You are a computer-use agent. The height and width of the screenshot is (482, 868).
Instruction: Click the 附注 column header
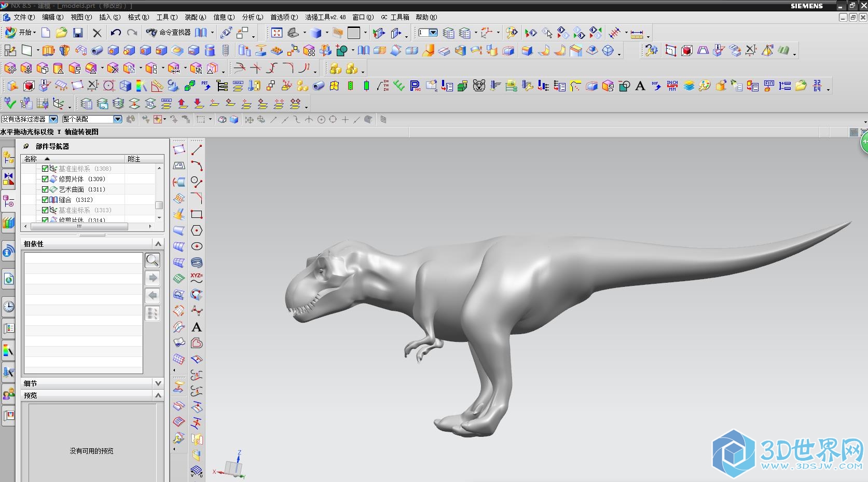click(x=144, y=159)
